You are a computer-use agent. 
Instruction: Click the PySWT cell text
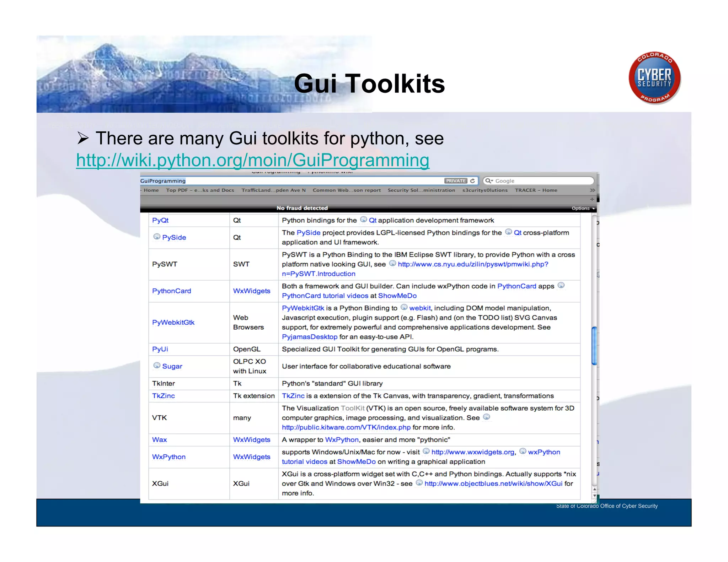click(165, 264)
